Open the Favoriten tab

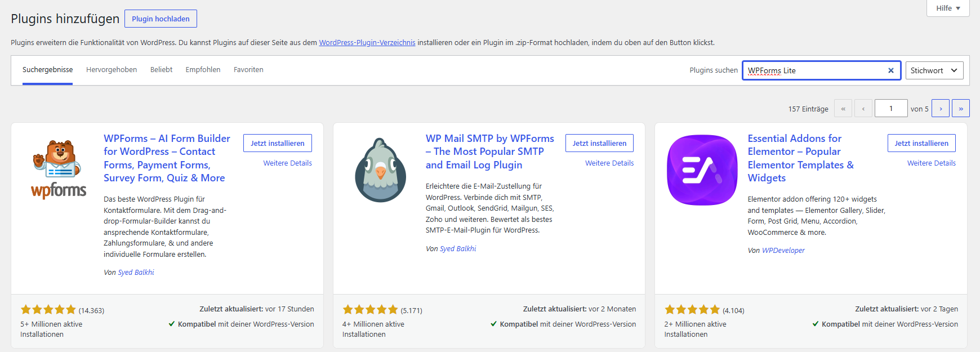248,70
